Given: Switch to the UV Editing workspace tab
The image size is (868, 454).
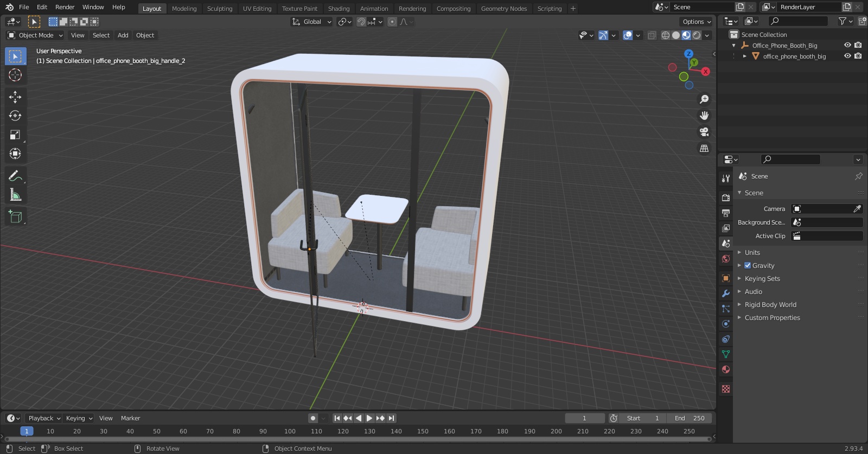Looking at the screenshot, I should tap(257, 8).
